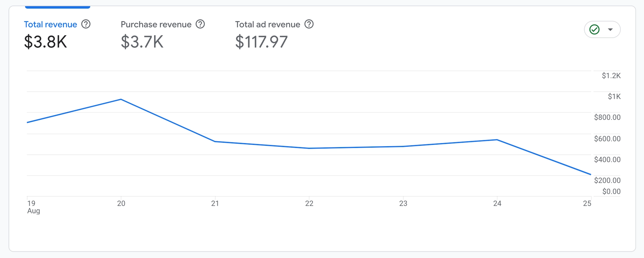Click the line endpoint at Aug 25
The height and width of the screenshot is (258, 644).
pyautogui.click(x=590, y=174)
